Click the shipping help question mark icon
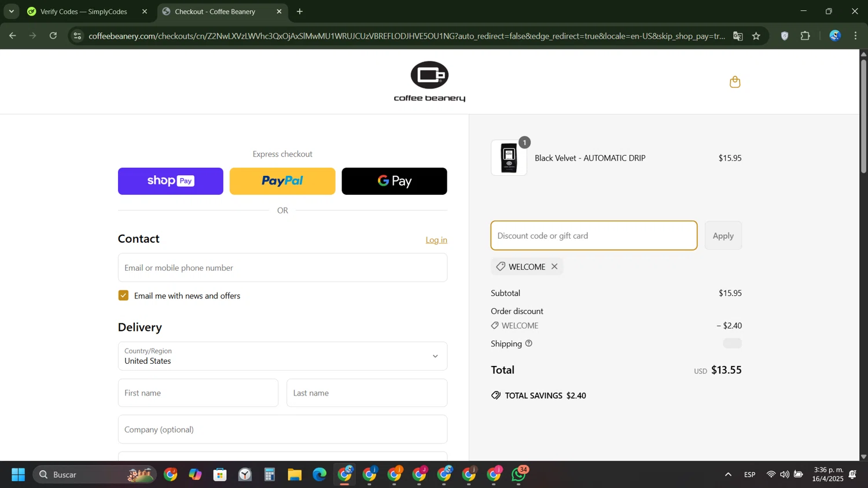868x488 pixels. [x=528, y=343]
